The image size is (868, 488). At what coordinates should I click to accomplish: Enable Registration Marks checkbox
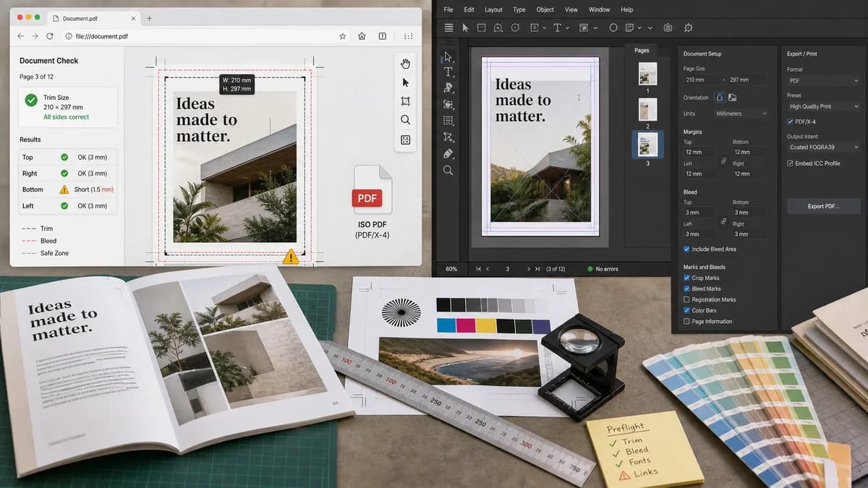point(686,299)
